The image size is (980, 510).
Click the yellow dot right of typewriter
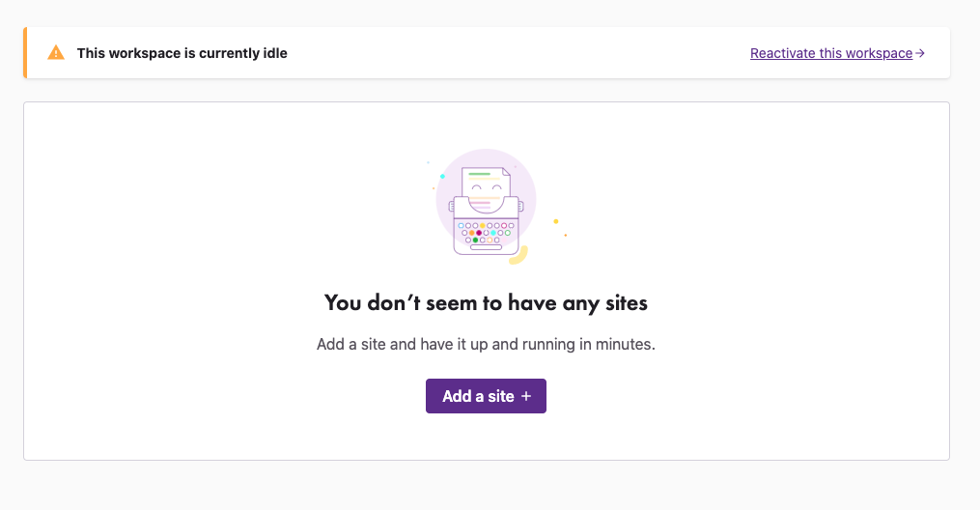click(556, 221)
